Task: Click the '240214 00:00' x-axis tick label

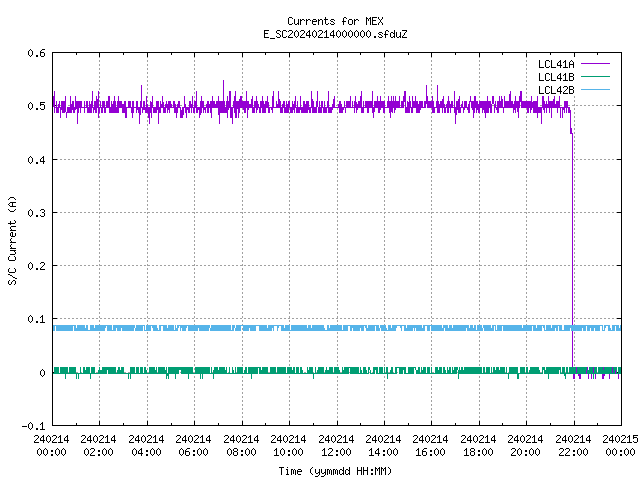Action: coord(51,446)
